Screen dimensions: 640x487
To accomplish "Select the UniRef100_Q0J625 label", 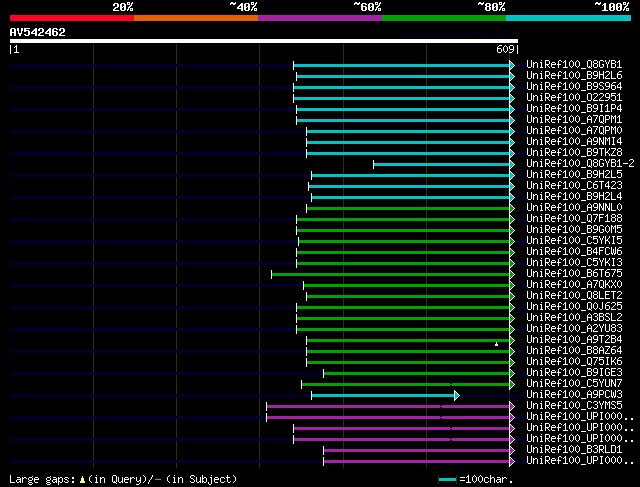I will coord(574,307).
